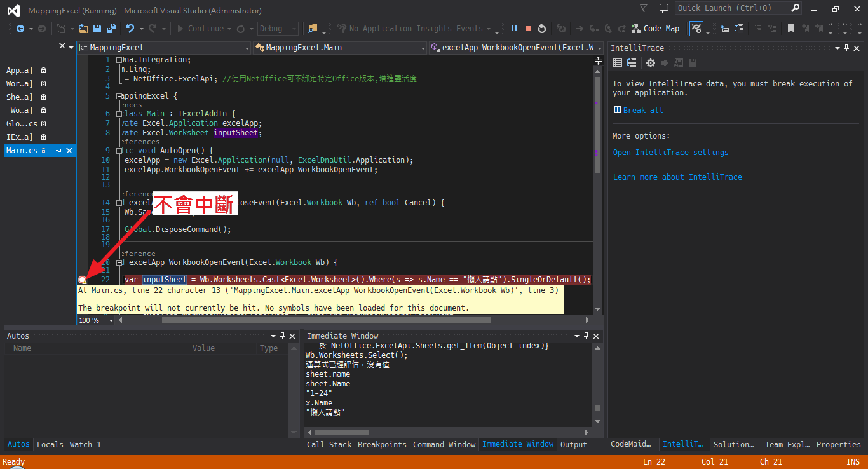Image resolution: width=868 pixels, height=469 pixels.
Task: Collapse the class Main code block
Action: click(x=119, y=114)
